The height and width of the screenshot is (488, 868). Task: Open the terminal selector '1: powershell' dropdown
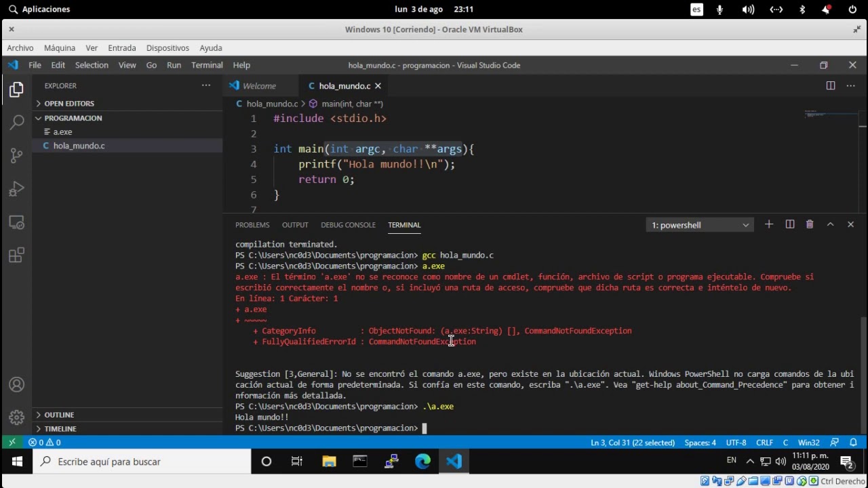[700, 225]
